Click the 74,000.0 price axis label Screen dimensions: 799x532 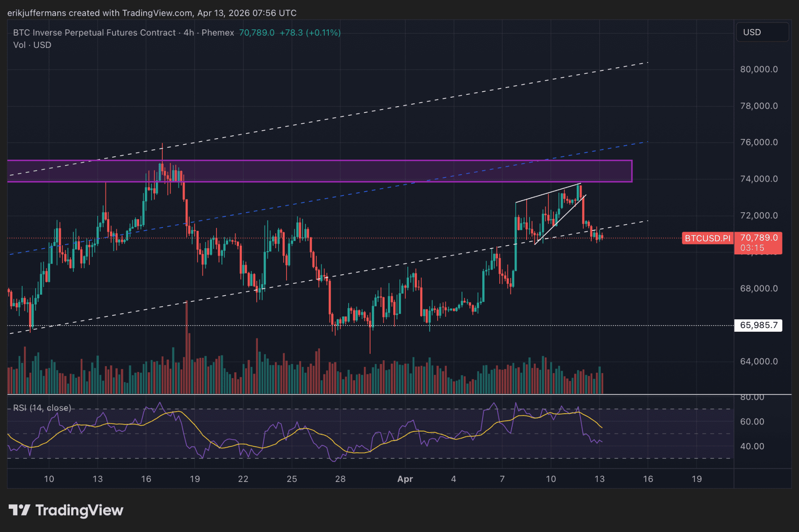pyautogui.click(x=758, y=179)
